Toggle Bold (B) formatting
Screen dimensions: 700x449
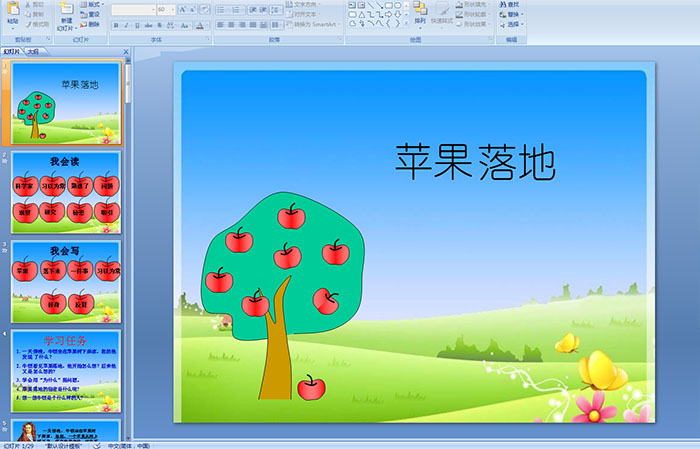[116, 25]
